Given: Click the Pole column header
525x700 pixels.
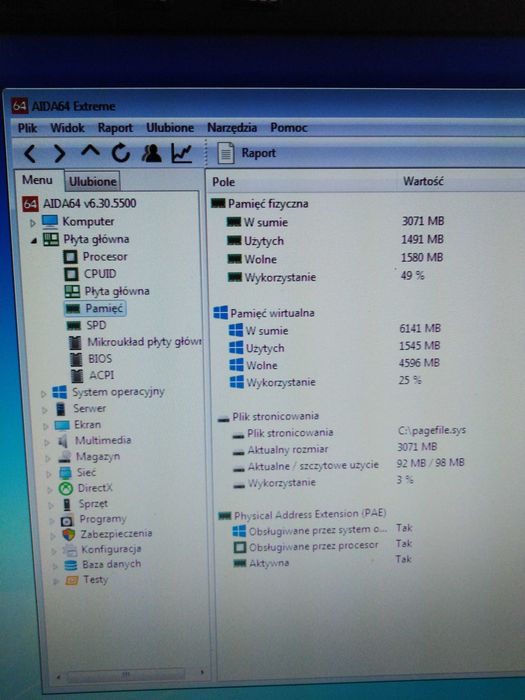Looking at the screenshot, I should click(x=224, y=182).
